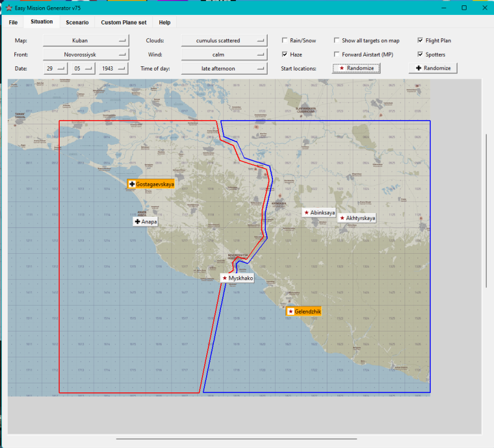Select the Anapa airfield marker
The image size is (494, 448).
(145, 222)
